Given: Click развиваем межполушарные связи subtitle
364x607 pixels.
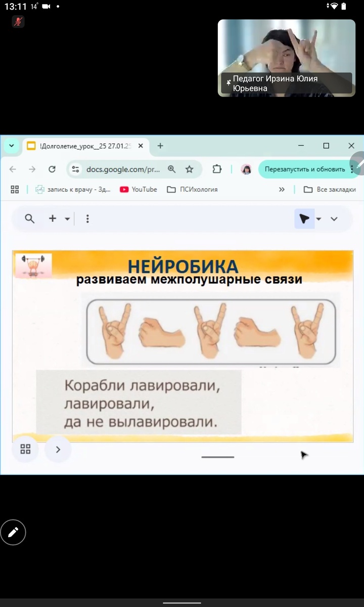Looking at the screenshot, I should (x=189, y=279).
